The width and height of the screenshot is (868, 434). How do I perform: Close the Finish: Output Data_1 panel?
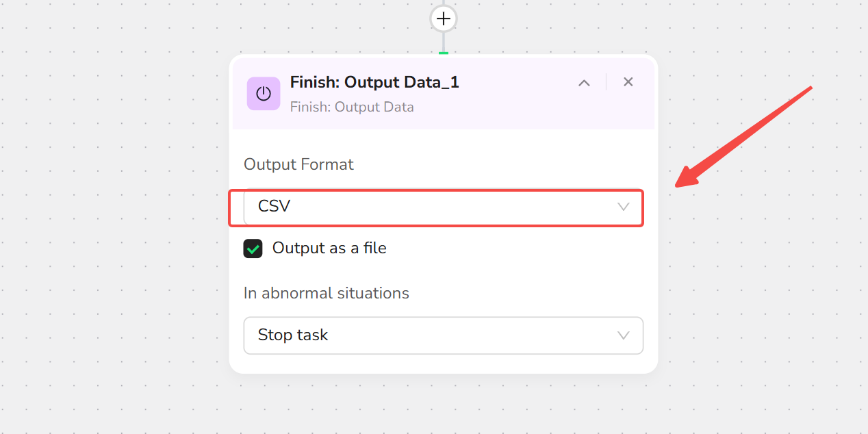point(628,82)
